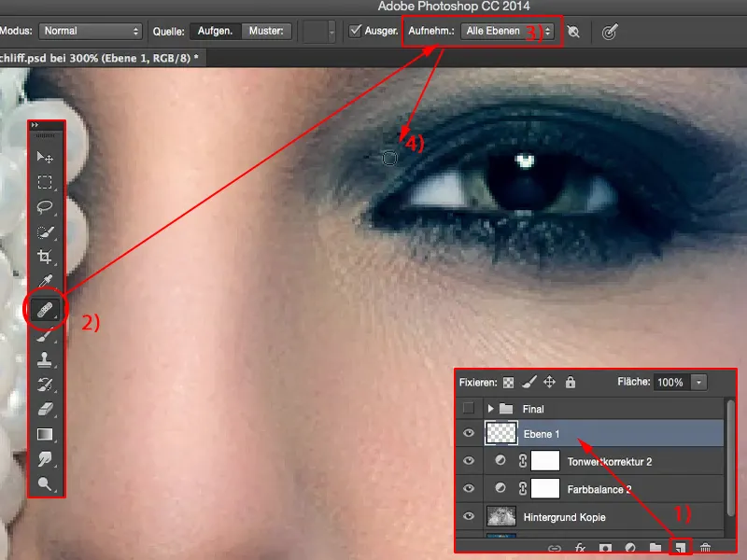Click the Farbbalance 2 adjustment icon
Image resolution: width=747 pixels, height=560 pixels.
point(500,487)
